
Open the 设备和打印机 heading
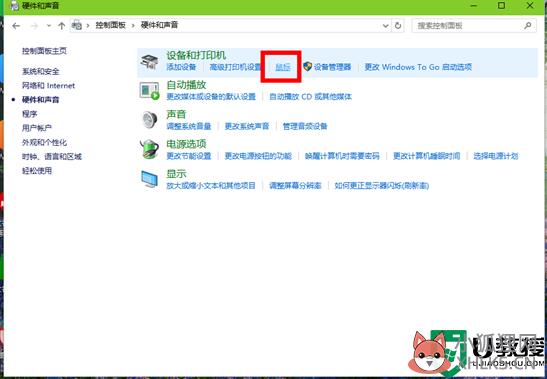coord(196,55)
